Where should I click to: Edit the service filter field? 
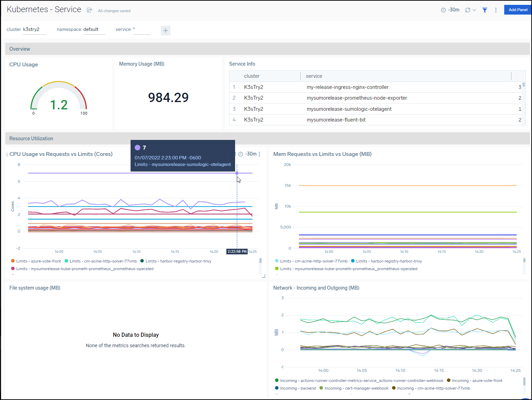pos(141,30)
